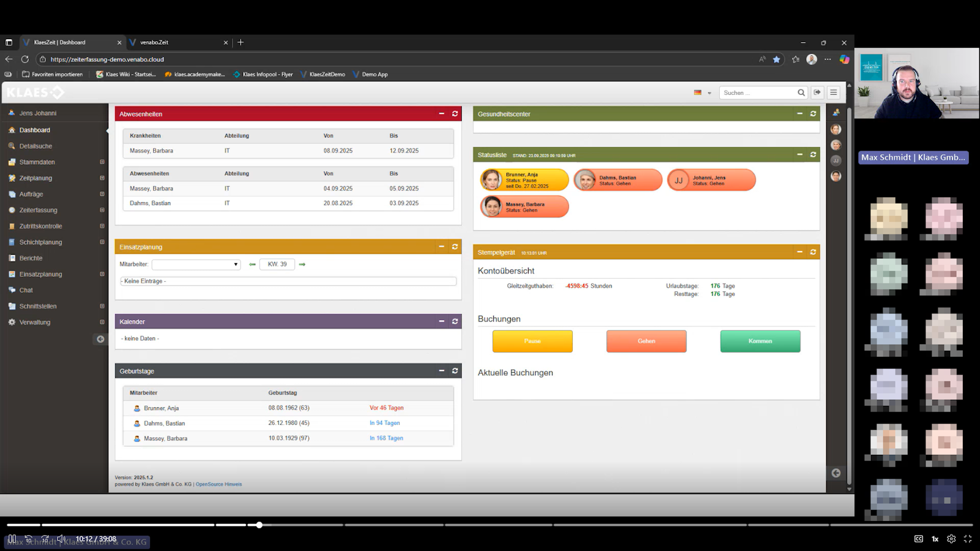The height and width of the screenshot is (551, 980).
Task: Open the hamburger menu icon
Action: (x=834, y=92)
